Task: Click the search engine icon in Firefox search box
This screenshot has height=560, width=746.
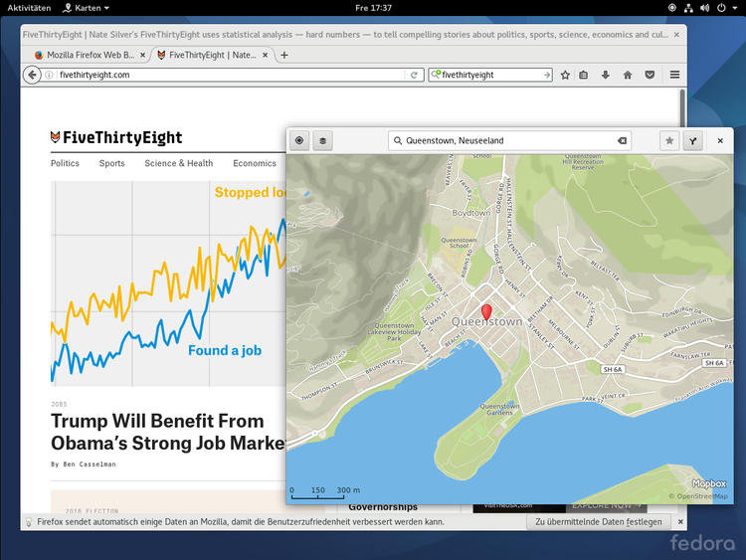Action: [x=436, y=75]
